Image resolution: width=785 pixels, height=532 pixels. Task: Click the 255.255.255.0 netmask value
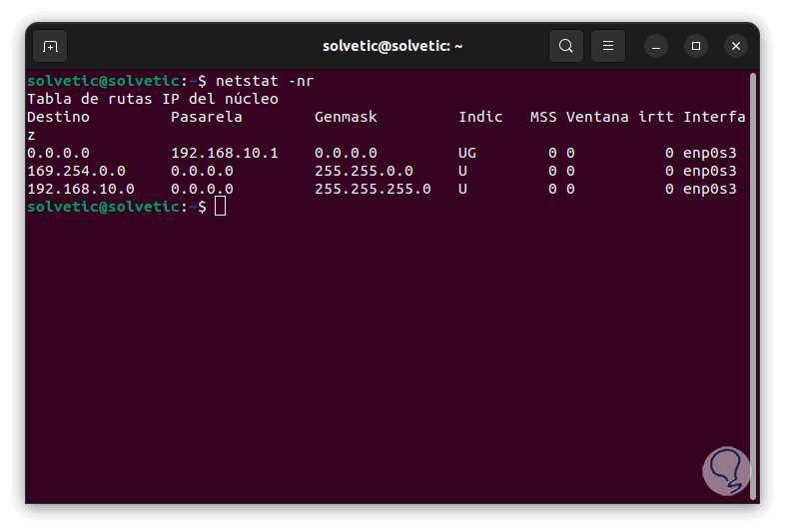(373, 189)
